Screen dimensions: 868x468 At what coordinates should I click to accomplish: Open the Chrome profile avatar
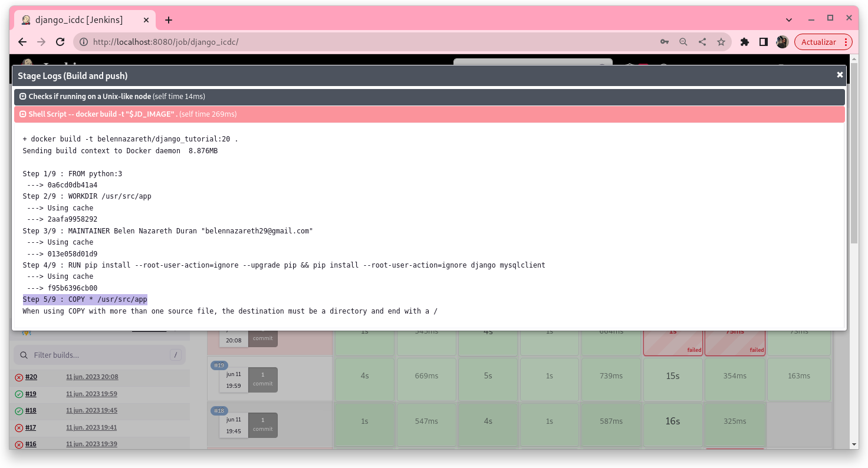click(x=782, y=42)
